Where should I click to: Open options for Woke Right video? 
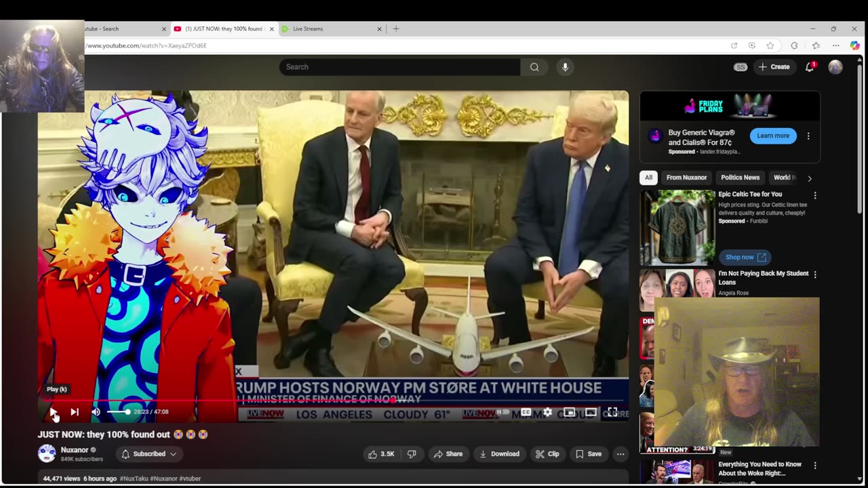815,466
